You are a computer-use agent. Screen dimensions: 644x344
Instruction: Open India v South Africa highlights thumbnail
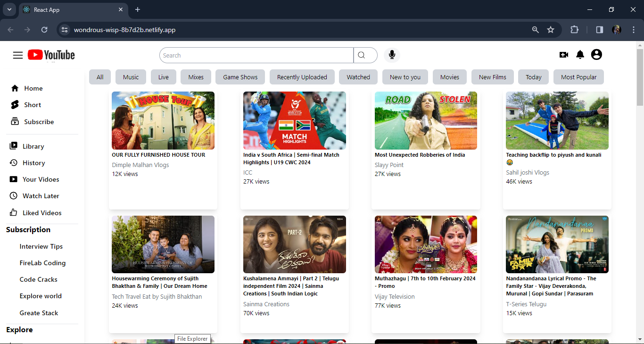coord(295,120)
